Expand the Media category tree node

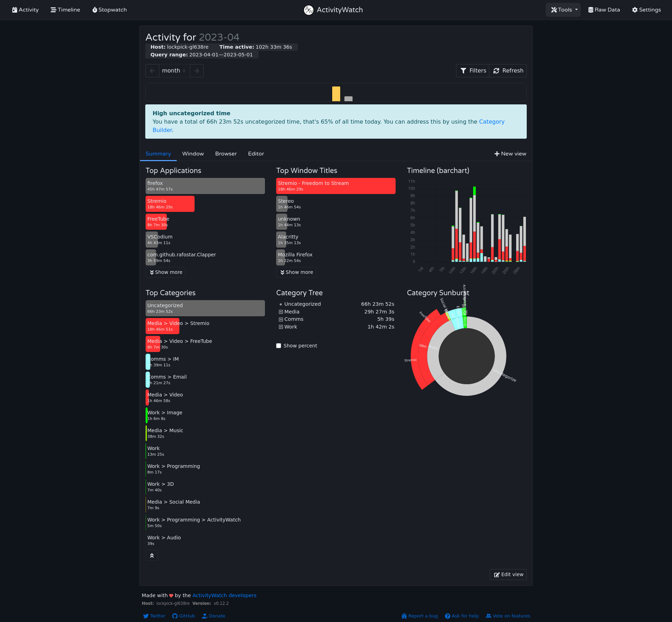[281, 312]
